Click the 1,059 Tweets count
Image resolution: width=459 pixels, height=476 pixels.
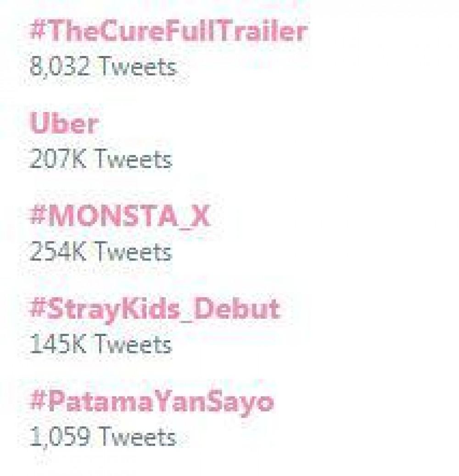pos(102,437)
